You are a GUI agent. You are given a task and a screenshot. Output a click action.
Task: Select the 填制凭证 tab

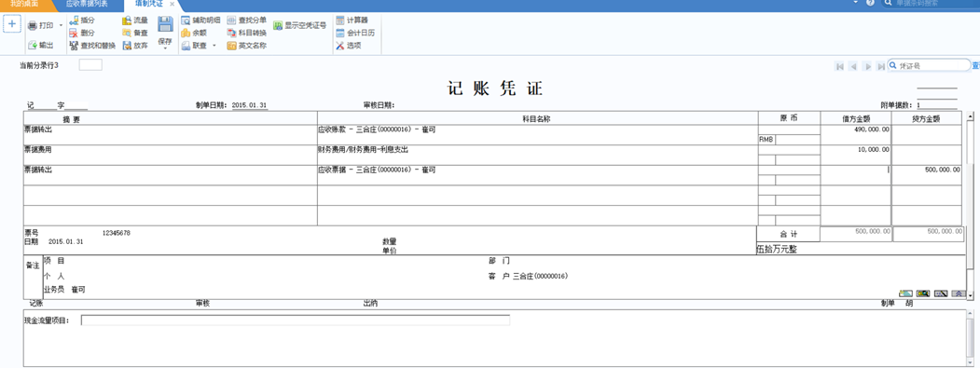pos(149,4)
